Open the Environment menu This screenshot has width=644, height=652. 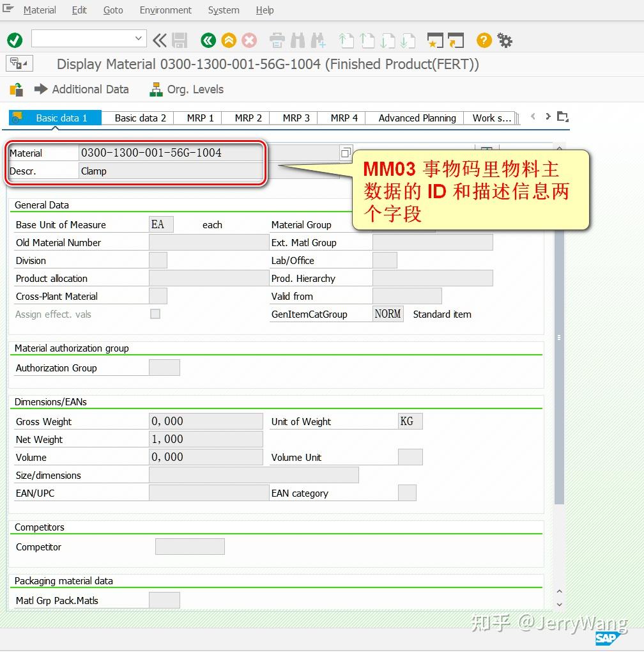[165, 10]
